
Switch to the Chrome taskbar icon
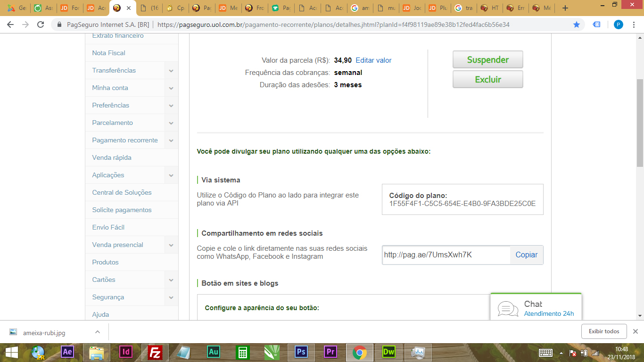359,352
